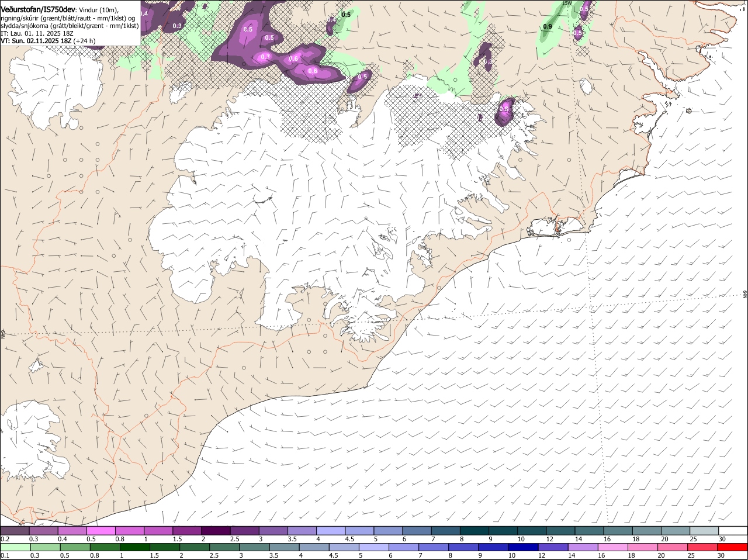Click the dark green rain swatch between 1 and 1.5
Viewport: 748px width, 560px height.
tap(135, 548)
